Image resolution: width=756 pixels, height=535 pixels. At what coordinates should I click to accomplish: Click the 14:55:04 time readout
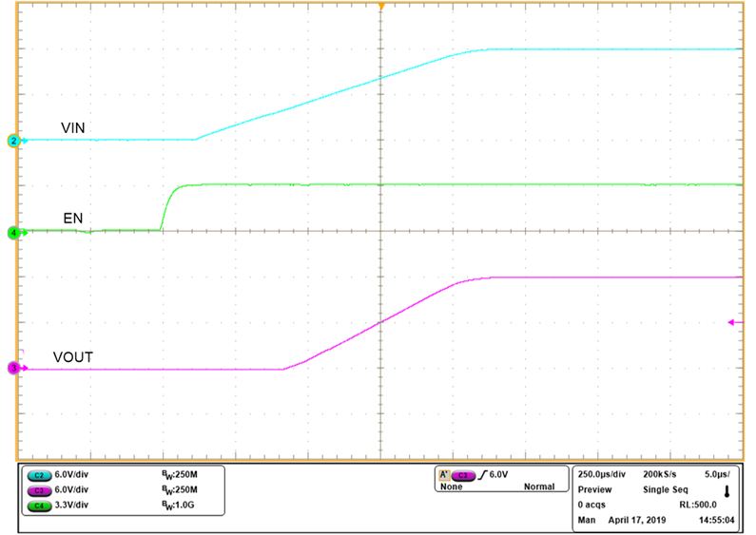(x=716, y=521)
